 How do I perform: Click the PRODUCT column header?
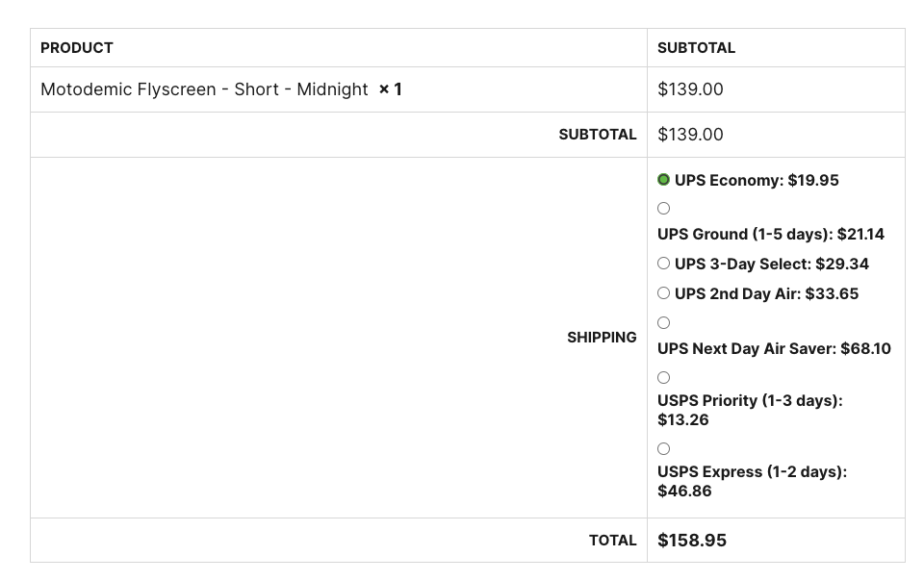point(76,47)
